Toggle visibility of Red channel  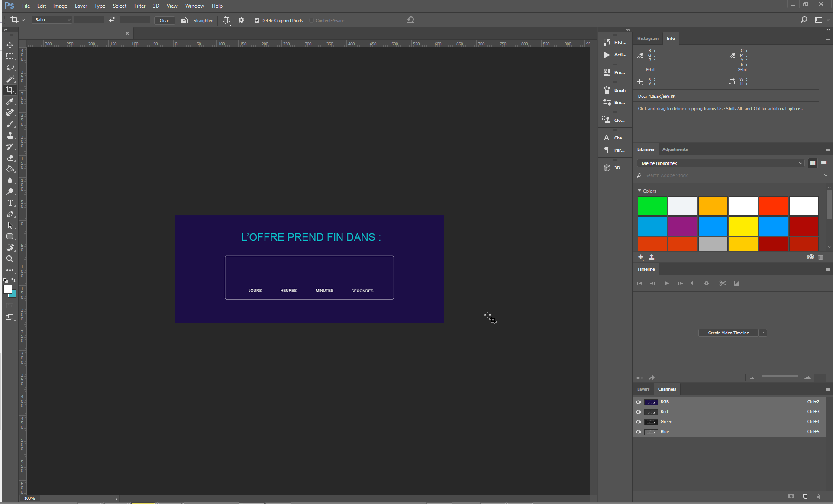pyautogui.click(x=638, y=412)
